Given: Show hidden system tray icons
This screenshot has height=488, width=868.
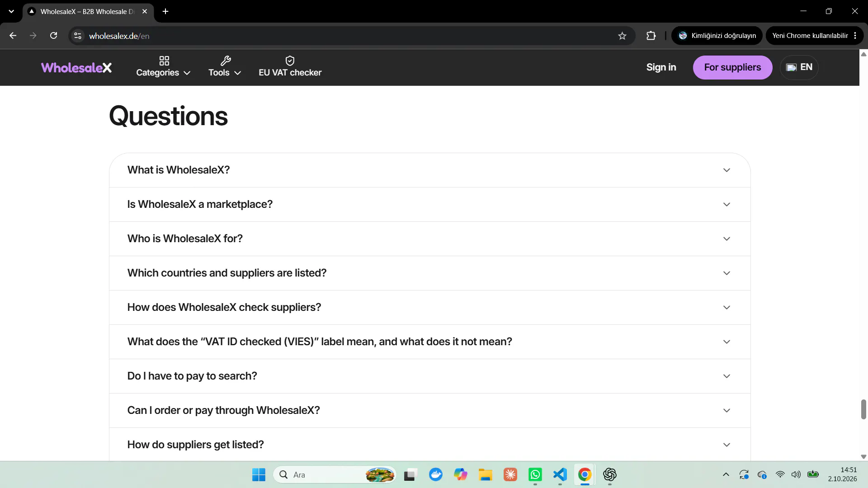Looking at the screenshot, I should pyautogui.click(x=726, y=474).
